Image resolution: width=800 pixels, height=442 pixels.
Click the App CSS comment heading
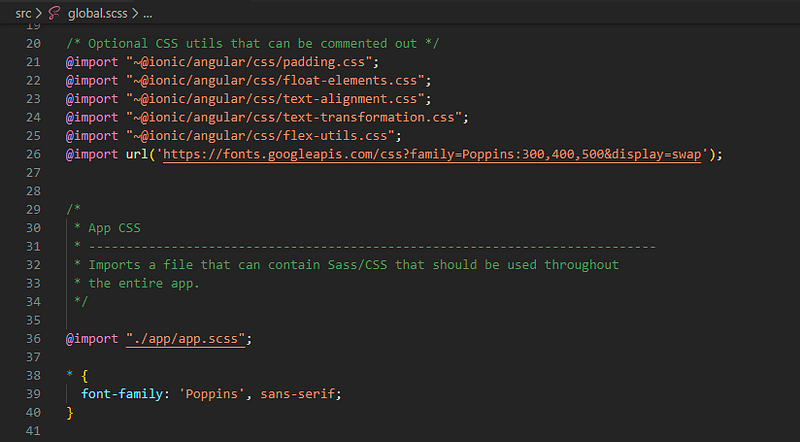click(x=114, y=228)
